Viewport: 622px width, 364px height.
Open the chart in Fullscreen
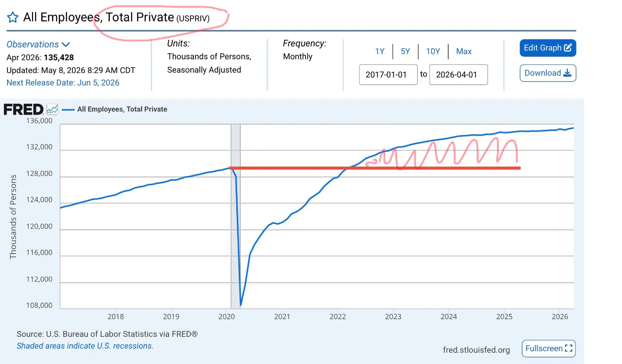[x=549, y=348]
